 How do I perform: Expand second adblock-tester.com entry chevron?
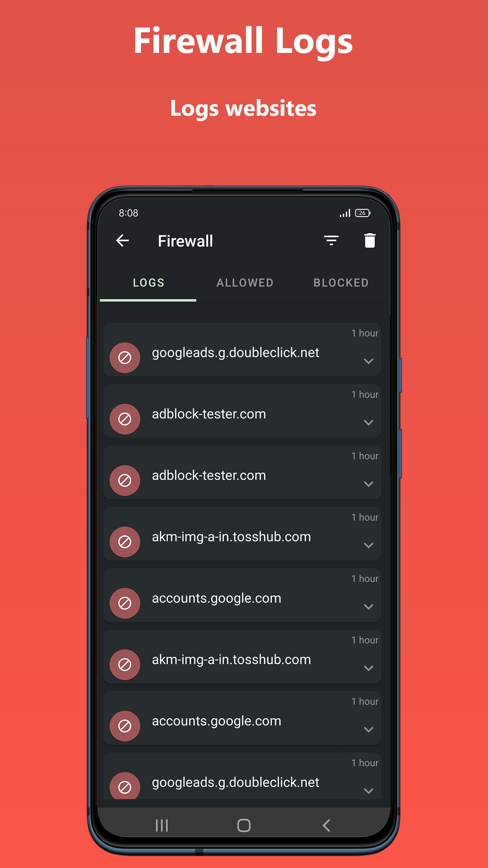(x=369, y=484)
